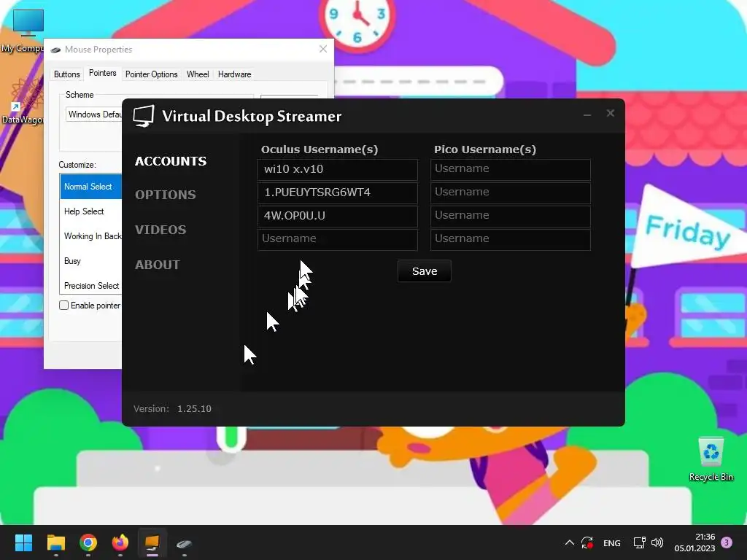This screenshot has height=560, width=747.
Task: Select Precision Select pointer entry
Action: coord(91,286)
